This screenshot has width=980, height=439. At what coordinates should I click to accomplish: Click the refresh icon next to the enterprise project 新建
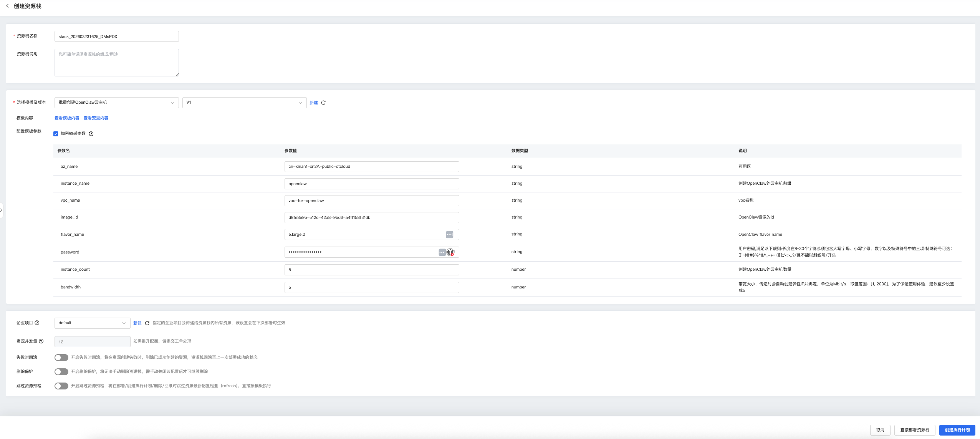click(x=147, y=323)
